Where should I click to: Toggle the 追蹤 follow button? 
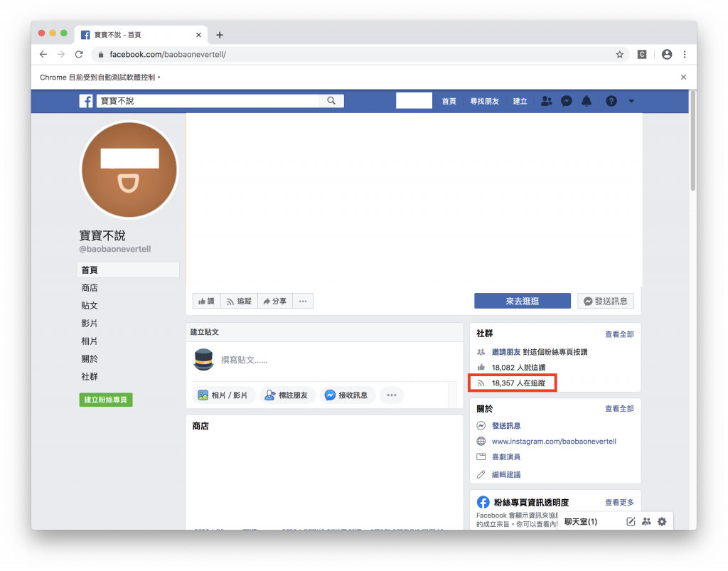point(239,301)
